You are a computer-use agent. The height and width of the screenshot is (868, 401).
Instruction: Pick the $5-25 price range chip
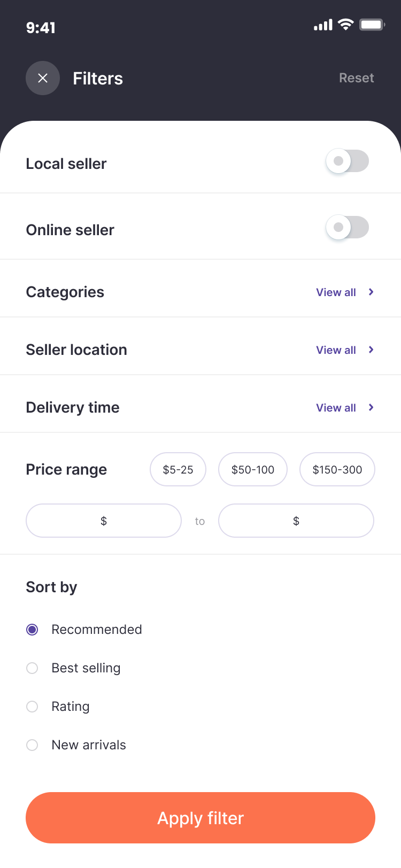pyautogui.click(x=178, y=469)
